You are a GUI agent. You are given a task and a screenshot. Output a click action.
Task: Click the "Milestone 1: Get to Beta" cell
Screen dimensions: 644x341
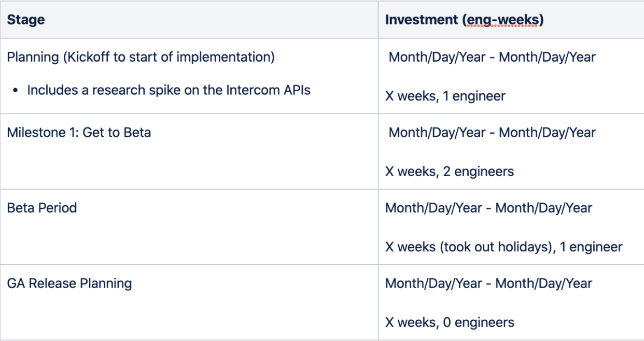[79, 132]
